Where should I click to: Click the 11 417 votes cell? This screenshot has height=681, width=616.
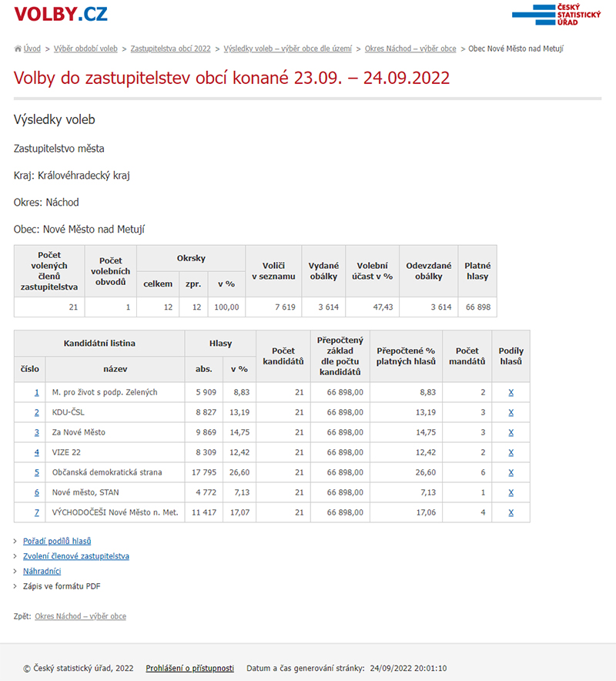click(204, 512)
